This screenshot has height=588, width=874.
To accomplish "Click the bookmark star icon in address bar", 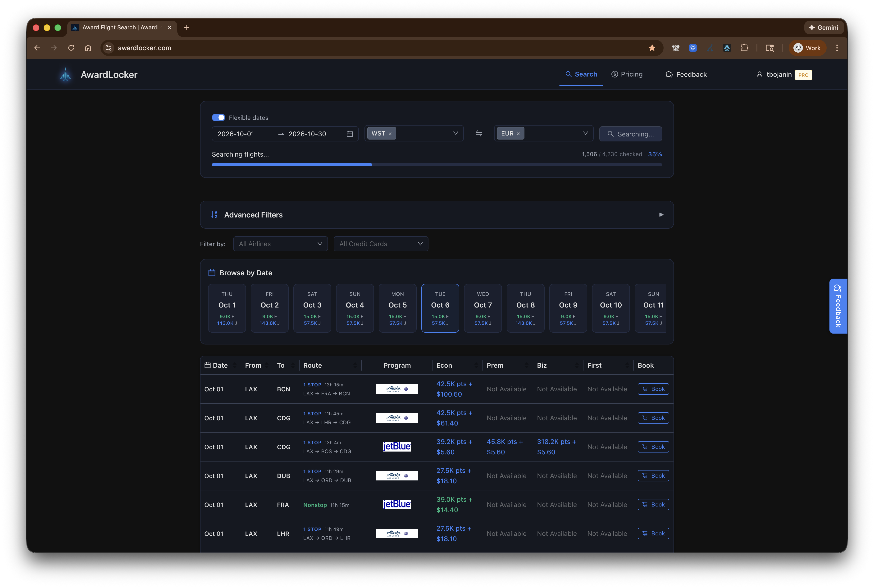I will [x=652, y=48].
